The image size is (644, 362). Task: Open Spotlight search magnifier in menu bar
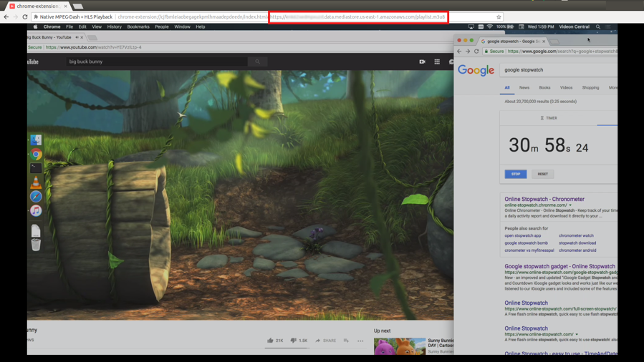pyautogui.click(x=598, y=26)
